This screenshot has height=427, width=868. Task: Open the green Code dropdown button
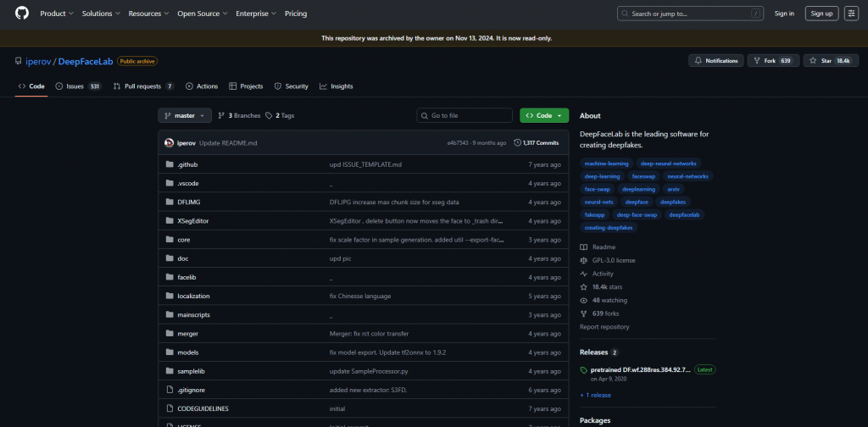544,115
